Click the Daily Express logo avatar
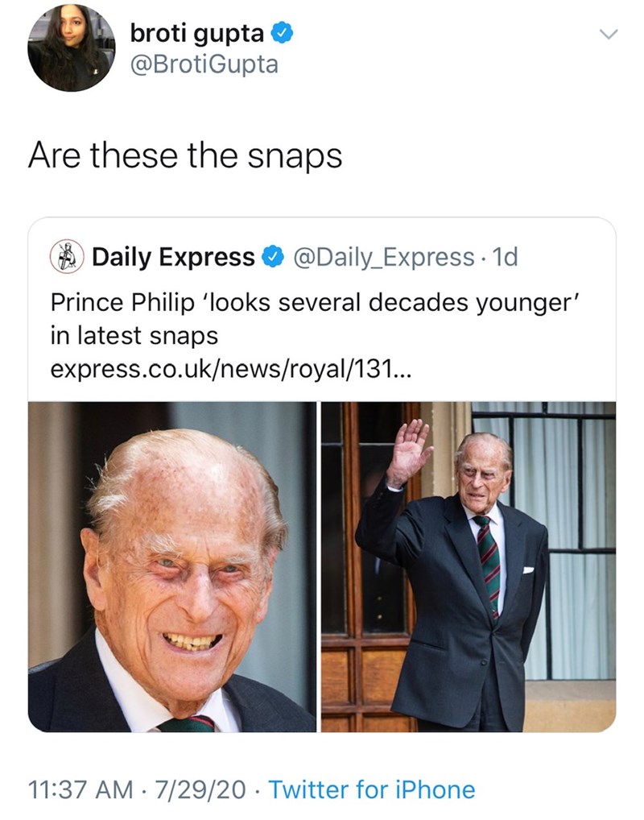This screenshot has width=644, height=820. [68, 258]
